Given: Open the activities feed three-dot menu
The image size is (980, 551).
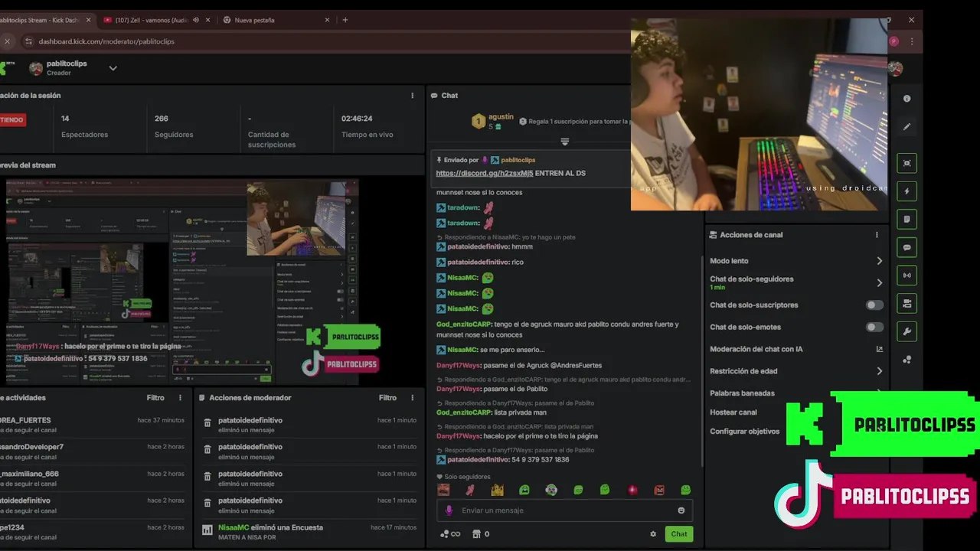Looking at the screenshot, I should coord(180,398).
